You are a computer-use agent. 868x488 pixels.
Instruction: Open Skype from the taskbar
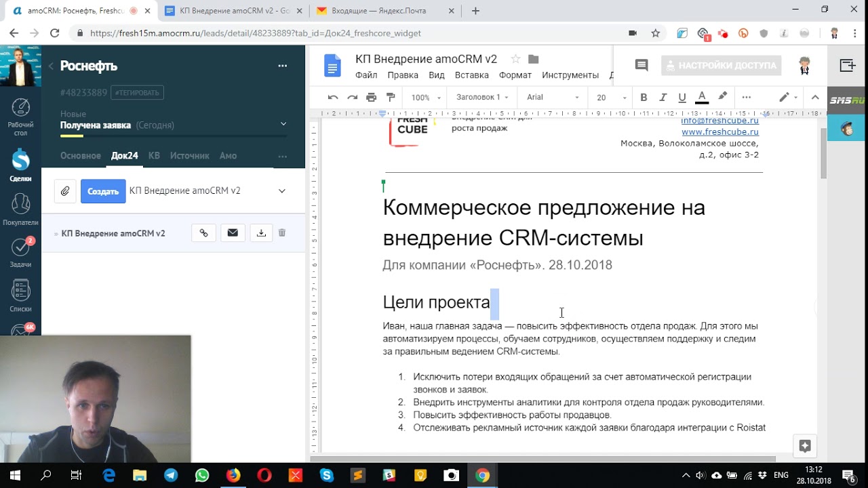coord(327,475)
